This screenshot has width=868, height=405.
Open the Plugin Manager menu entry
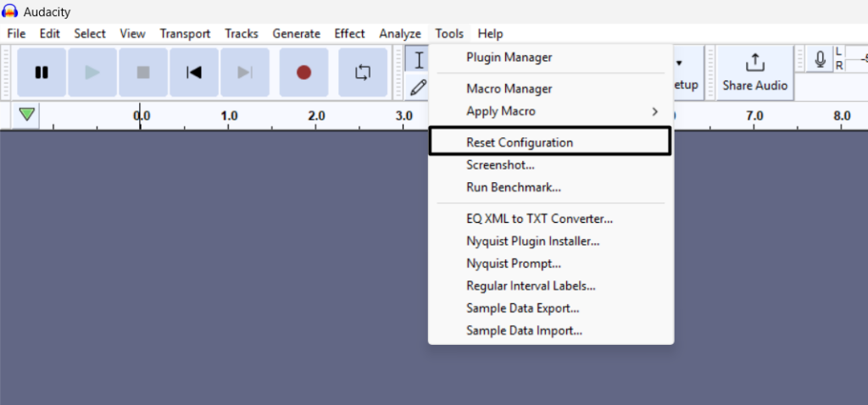tap(509, 58)
